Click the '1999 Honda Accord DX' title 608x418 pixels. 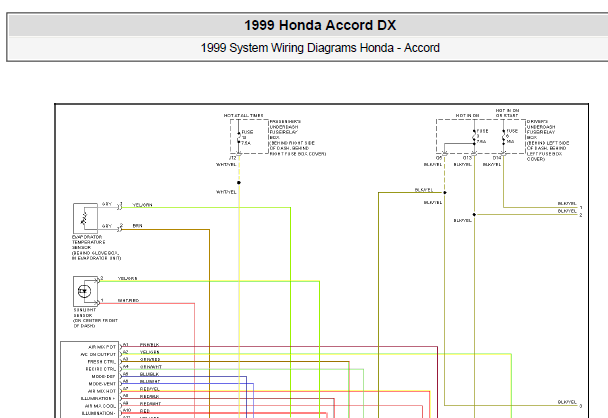pos(320,25)
